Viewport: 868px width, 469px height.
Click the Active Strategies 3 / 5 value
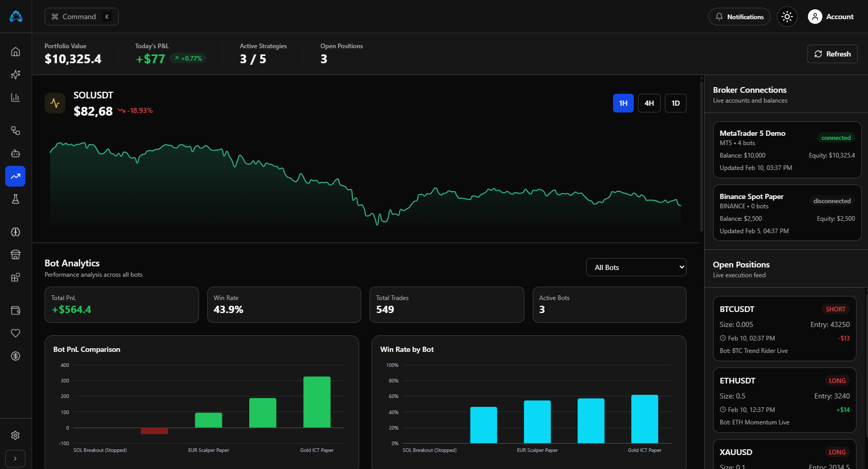[x=253, y=59]
